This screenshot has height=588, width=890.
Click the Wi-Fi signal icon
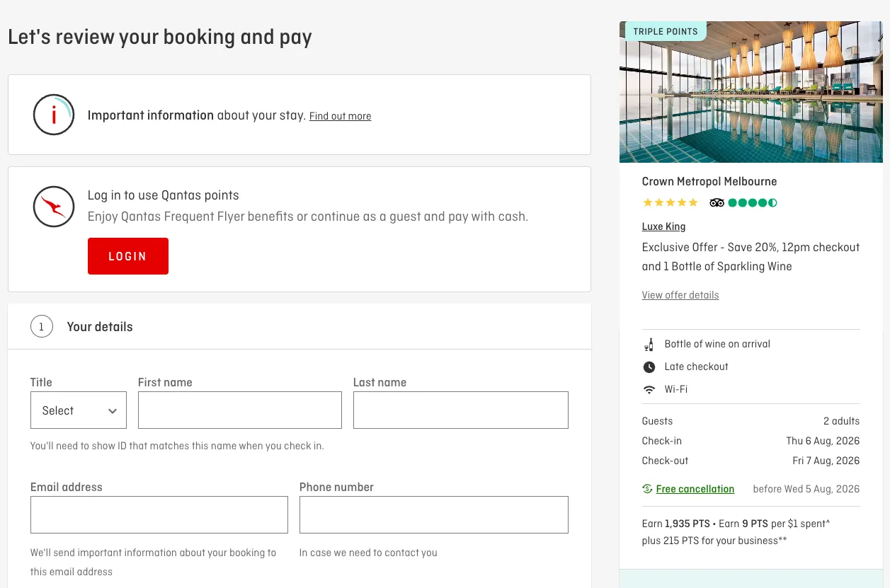pos(649,390)
